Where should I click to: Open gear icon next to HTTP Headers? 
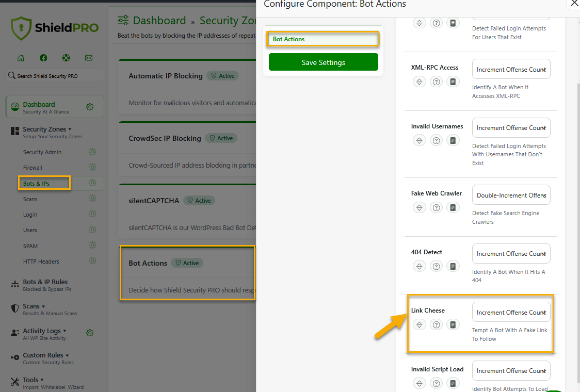[92, 260]
